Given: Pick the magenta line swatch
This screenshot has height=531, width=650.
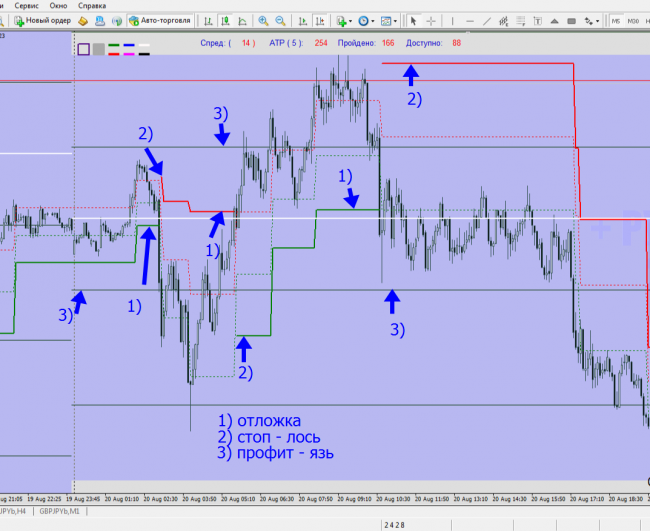Looking at the screenshot, I should pyautogui.click(x=129, y=54).
